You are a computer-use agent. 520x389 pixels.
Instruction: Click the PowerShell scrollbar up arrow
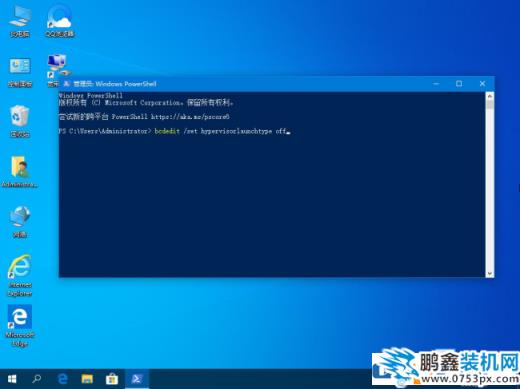coord(490,96)
